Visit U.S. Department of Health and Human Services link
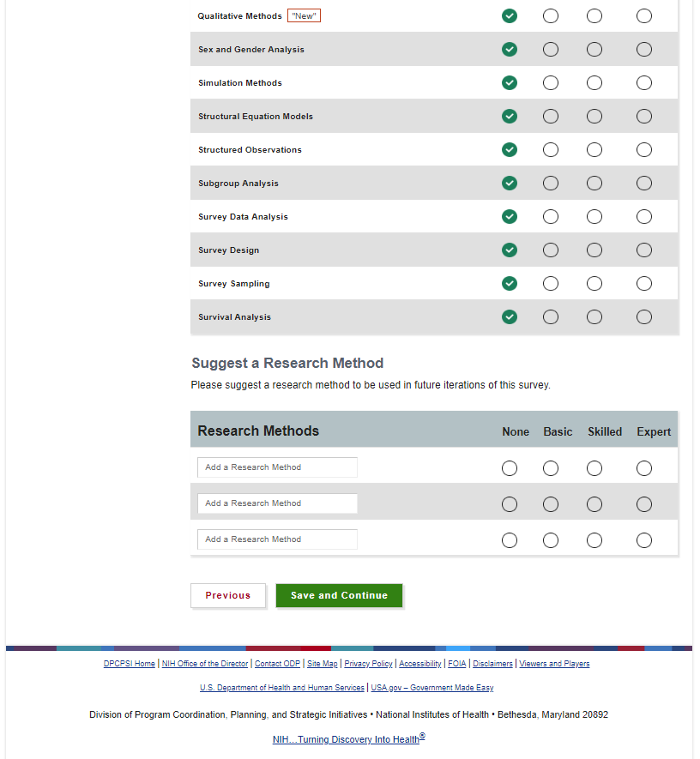Screen dimensions: 700x759 (282, 688)
